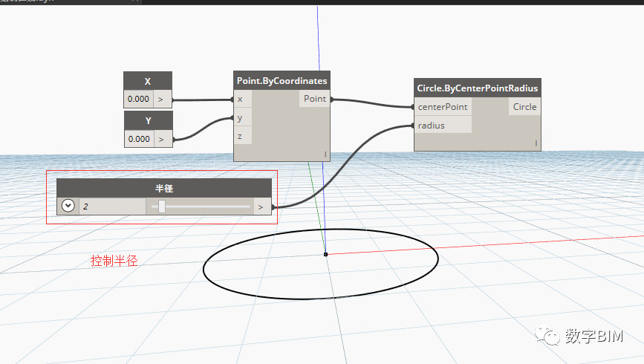Select the Circle.ByCenterPointRadius node header
Image resolution: width=644 pixels, height=364 pixels.
coord(478,88)
